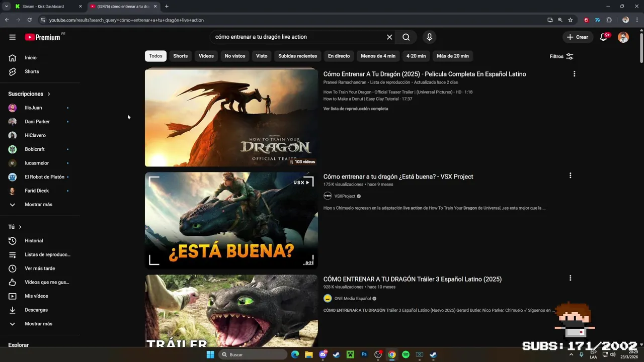Open the browser extensions puzzle icon
This screenshot has width=644, height=362.
[x=609, y=20]
